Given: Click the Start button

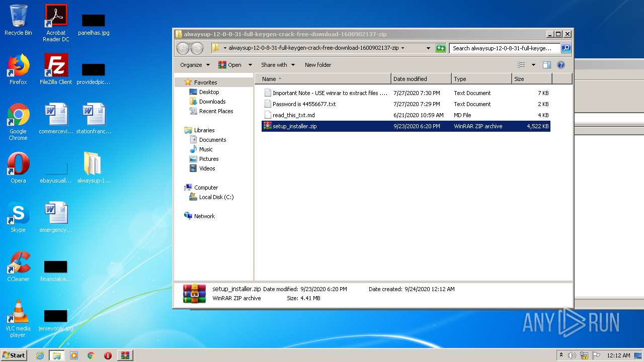Looking at the screenshot, I should (14, 355).
